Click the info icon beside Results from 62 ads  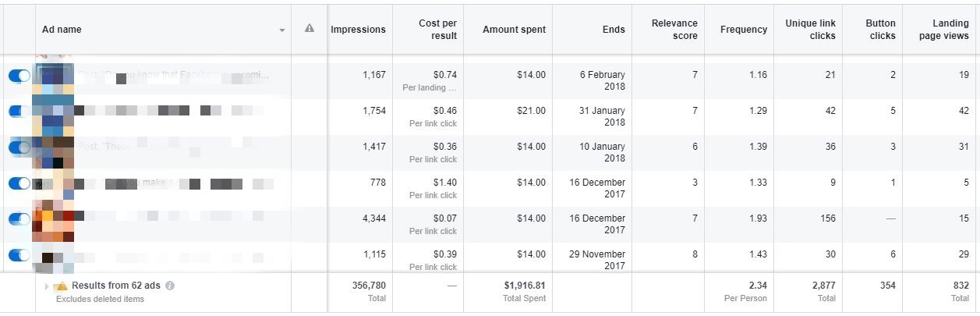(170, 286)
